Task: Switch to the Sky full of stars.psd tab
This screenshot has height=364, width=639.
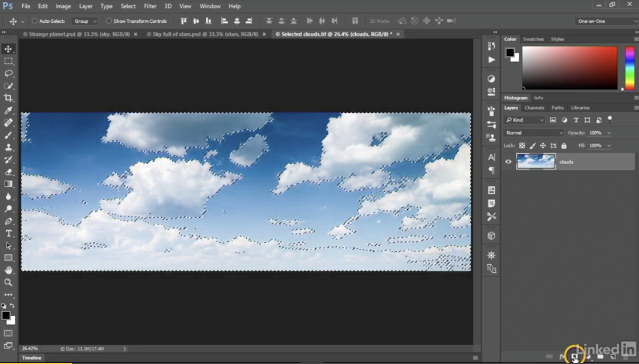Action: point(206,34)
